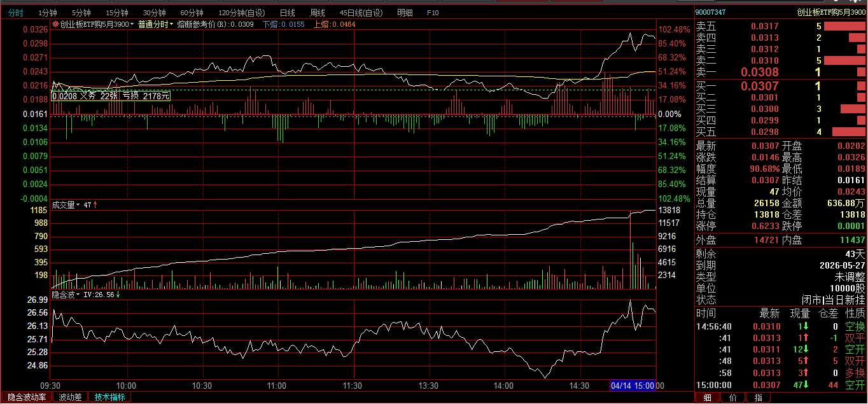Open the 周线 weekly chart
The height and width of the screenshot is (404, 868).
pyautogui.click(x=318, y=13)
